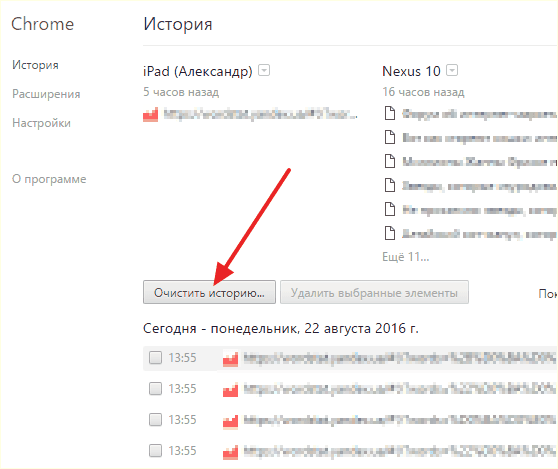The height and width of the screenshot is (469, 558).
Task: Open the third Nexus 10 tab link
Action: point(479,162)
